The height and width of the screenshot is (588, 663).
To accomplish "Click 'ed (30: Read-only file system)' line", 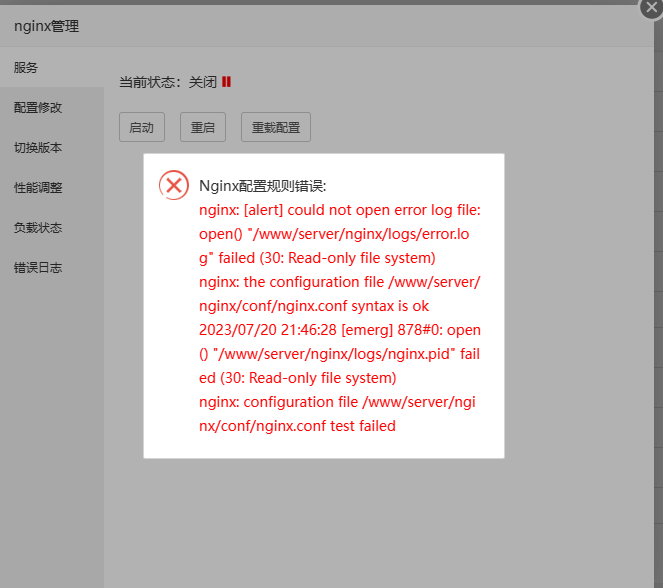I will 298,378.
